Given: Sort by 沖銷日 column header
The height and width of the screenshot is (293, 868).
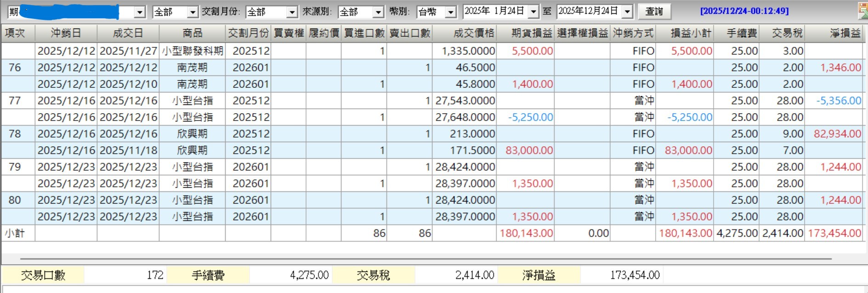Looking at the screenshot, I should 66,33.
